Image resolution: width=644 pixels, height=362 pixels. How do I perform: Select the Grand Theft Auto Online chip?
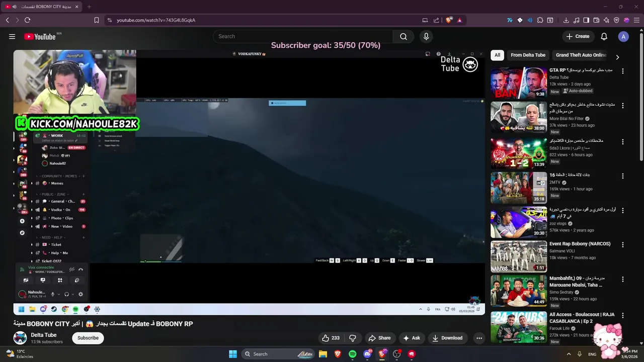(581, 55)
